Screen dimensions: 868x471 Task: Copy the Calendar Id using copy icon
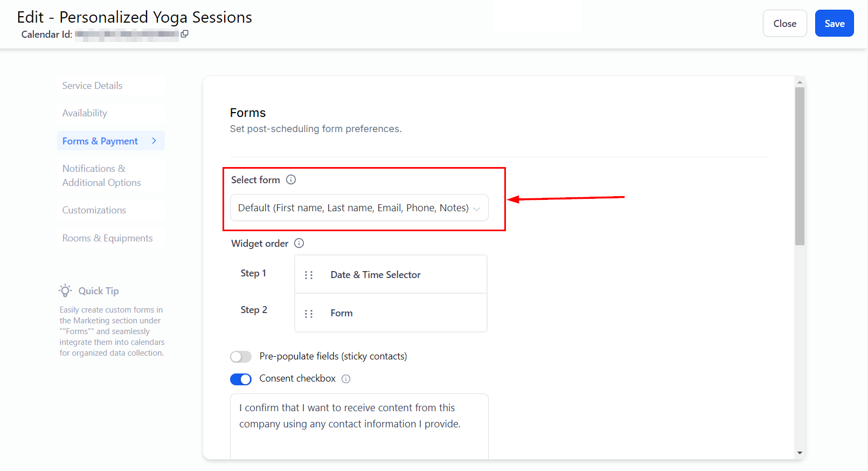pos(184,34)
